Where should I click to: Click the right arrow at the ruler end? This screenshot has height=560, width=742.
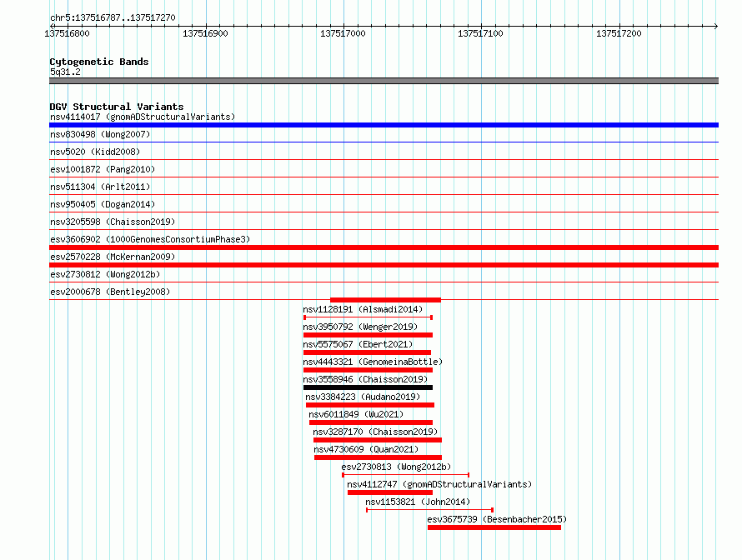pos(716,26)
